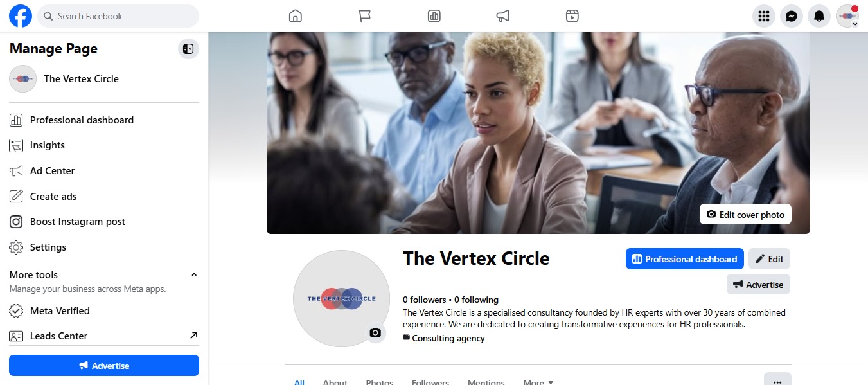868x385 pixels.
Task: Toggle the Manage Page sidebar collapse
Action: point(188,49)
